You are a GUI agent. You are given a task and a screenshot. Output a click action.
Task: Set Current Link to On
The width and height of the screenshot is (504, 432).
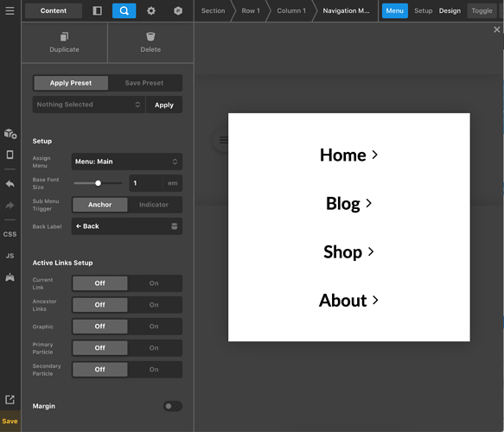(154, 283)
